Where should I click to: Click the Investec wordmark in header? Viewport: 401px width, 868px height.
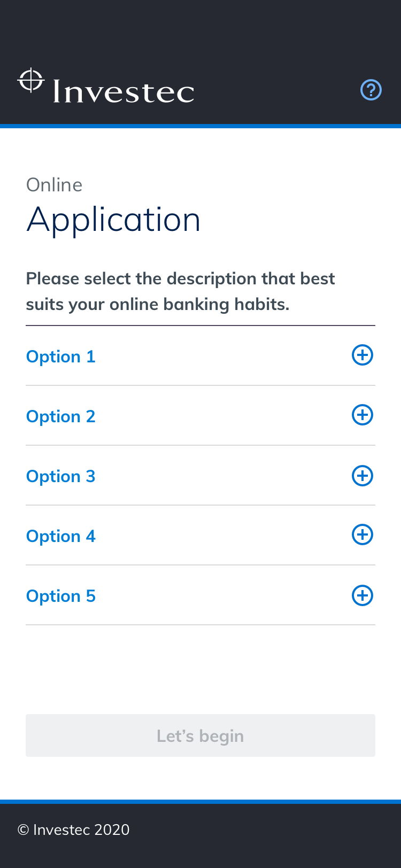coord(124,91)
